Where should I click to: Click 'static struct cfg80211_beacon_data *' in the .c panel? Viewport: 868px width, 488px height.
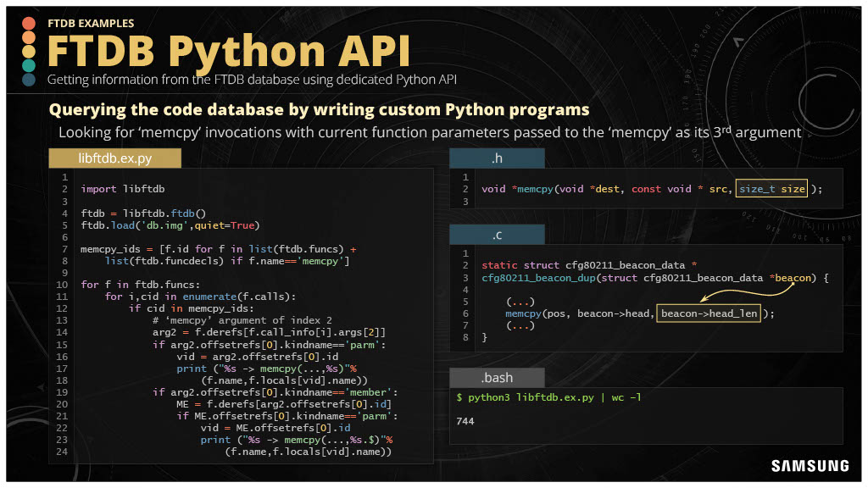pyautogui.click(x=589, y=265)
